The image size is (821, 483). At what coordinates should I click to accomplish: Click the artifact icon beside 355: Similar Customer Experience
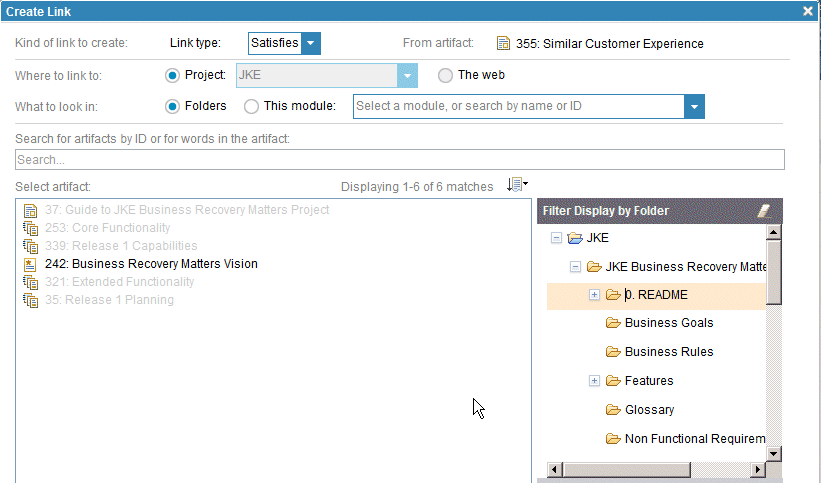503,43
